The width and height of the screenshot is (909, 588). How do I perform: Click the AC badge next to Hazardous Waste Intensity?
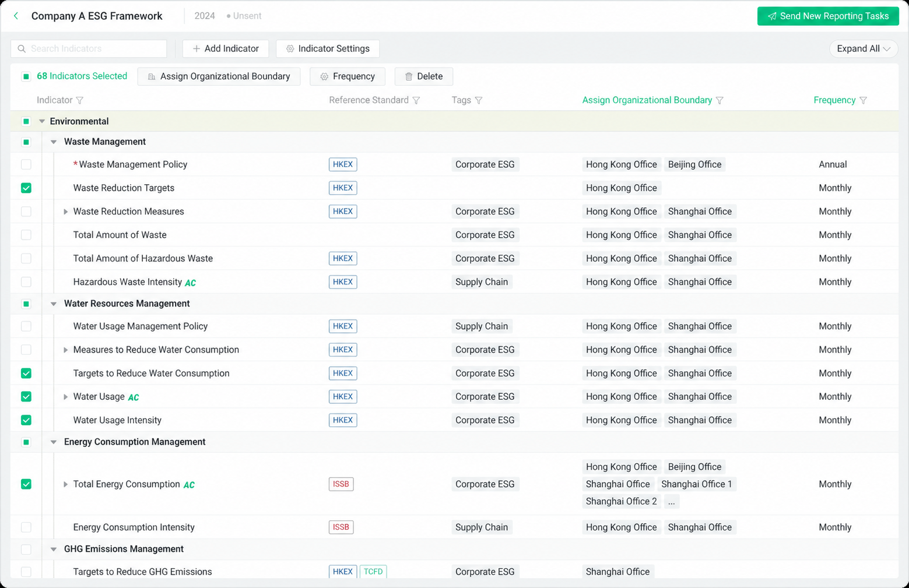click(x=191, y=283)
